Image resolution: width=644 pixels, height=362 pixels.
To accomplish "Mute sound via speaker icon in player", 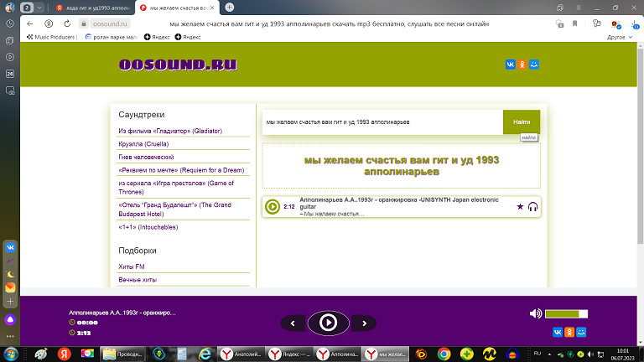I will [x=535, y=314].
